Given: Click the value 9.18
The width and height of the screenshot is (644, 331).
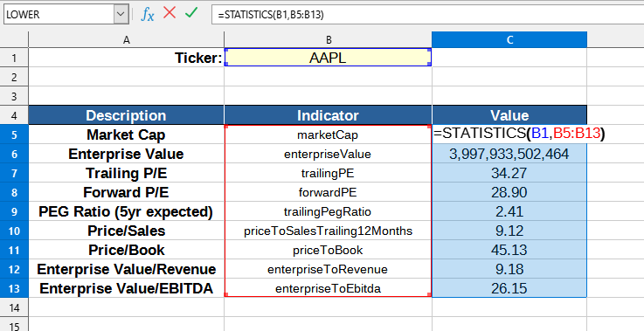Looking at the screenshot, I should point(509,269).
